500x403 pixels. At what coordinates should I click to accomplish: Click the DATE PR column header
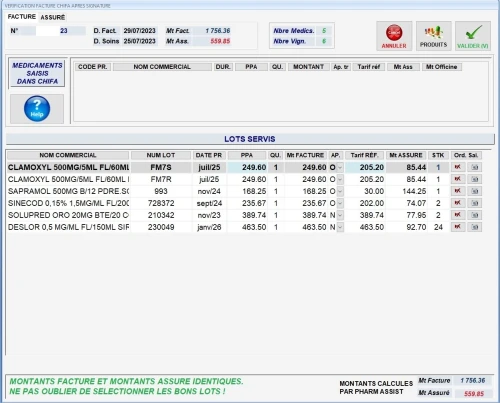tap(209, 155)
